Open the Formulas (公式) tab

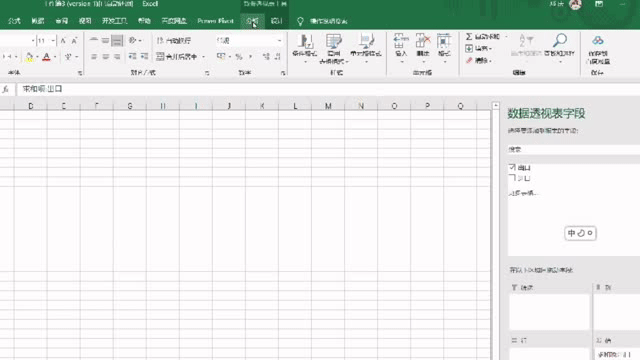coord(14,21)
